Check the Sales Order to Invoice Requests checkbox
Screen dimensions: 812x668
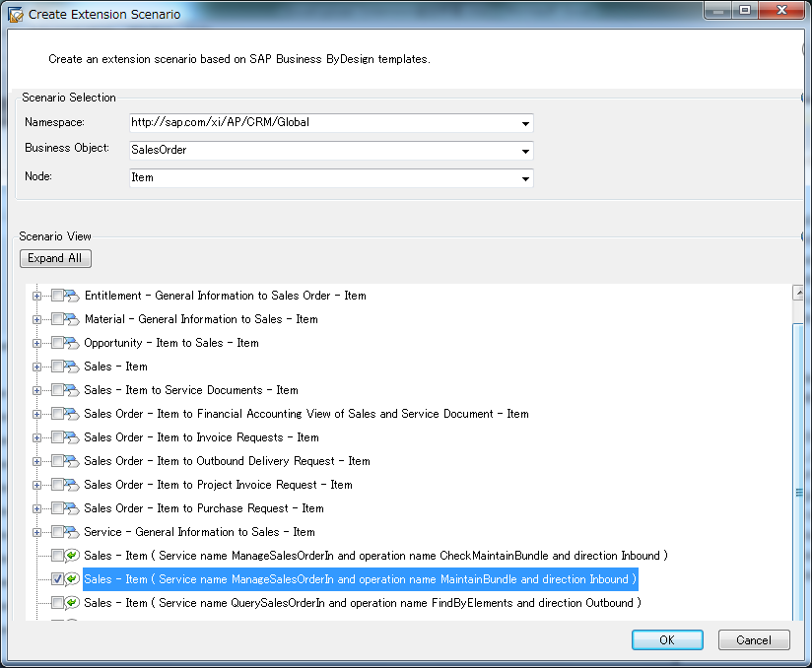[57, 437]
